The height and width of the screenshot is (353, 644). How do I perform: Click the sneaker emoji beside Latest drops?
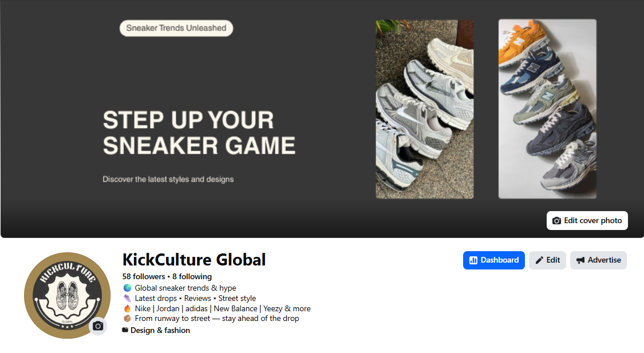(127, 299)
